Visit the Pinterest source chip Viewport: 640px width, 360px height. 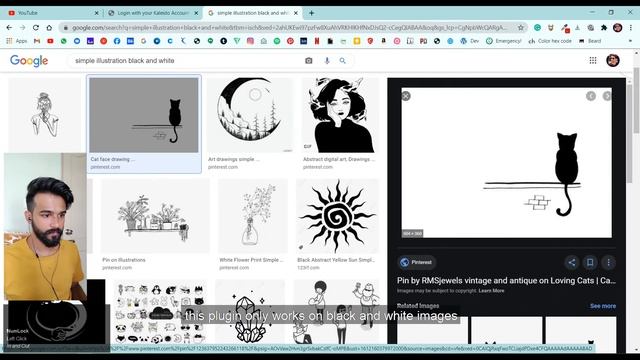[416, 262]
